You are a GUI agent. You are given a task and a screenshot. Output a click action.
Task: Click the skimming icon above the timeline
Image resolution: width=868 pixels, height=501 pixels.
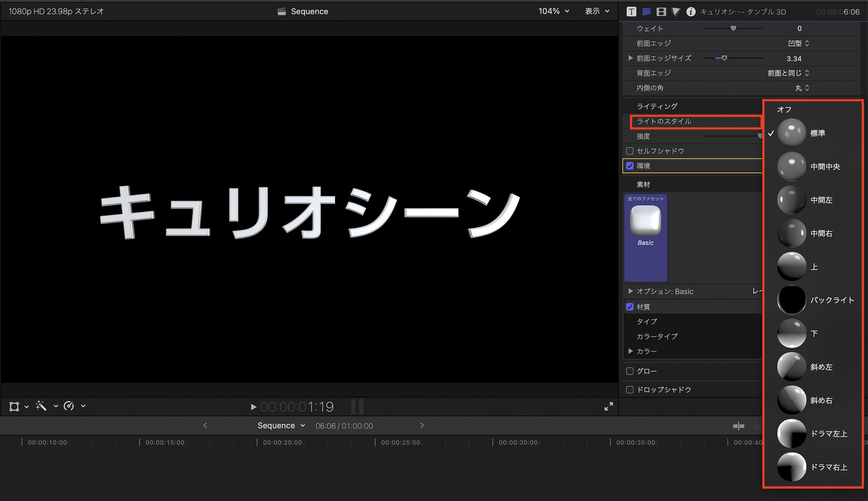tap(738, 426)
